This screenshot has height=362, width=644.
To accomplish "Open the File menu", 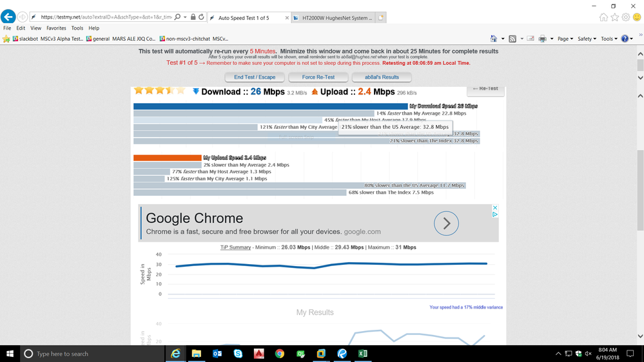I will click(7, 28).
